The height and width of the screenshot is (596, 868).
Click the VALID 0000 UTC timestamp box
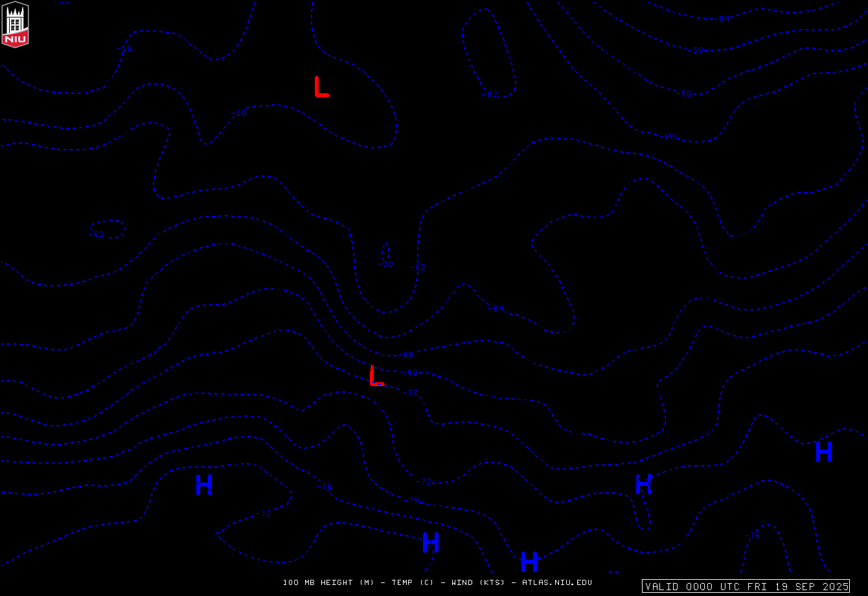click(x=746, y=586)
